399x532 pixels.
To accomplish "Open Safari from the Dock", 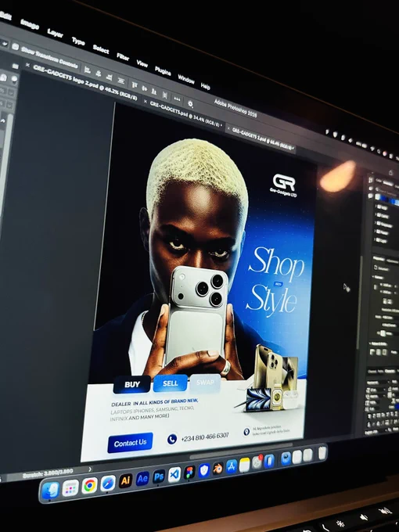I will 108,483.
